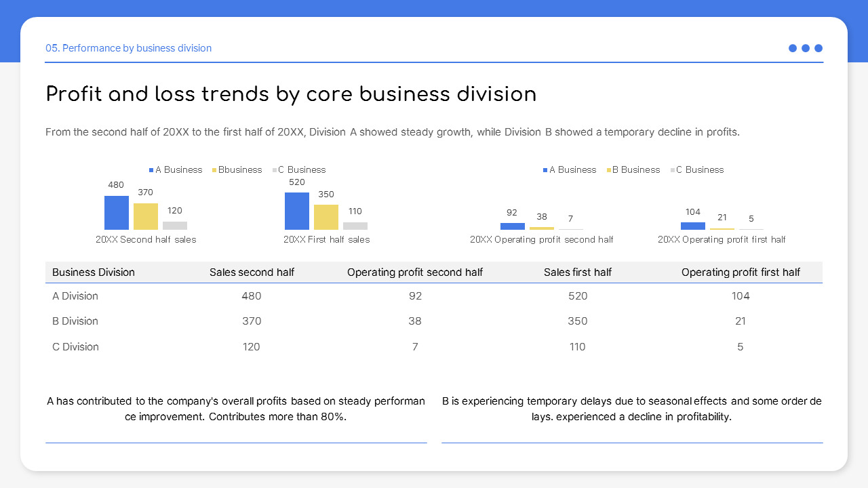Click the Operating profit first half column header

tap(741, 272)
